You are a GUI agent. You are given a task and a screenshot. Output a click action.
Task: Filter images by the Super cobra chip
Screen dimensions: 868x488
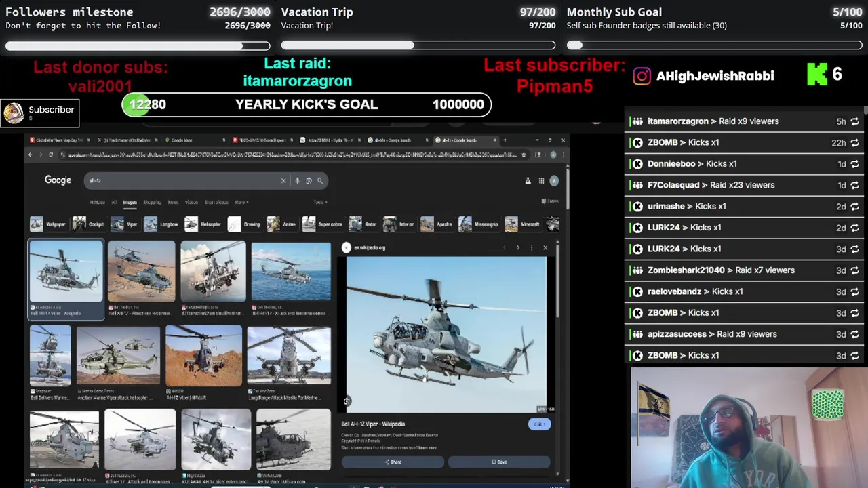click(323, 224)
